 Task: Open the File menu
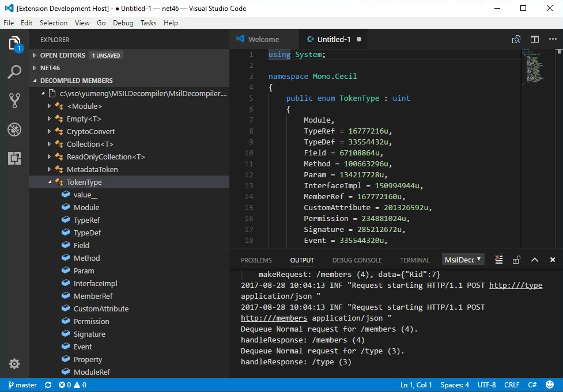tap(9, 23)
